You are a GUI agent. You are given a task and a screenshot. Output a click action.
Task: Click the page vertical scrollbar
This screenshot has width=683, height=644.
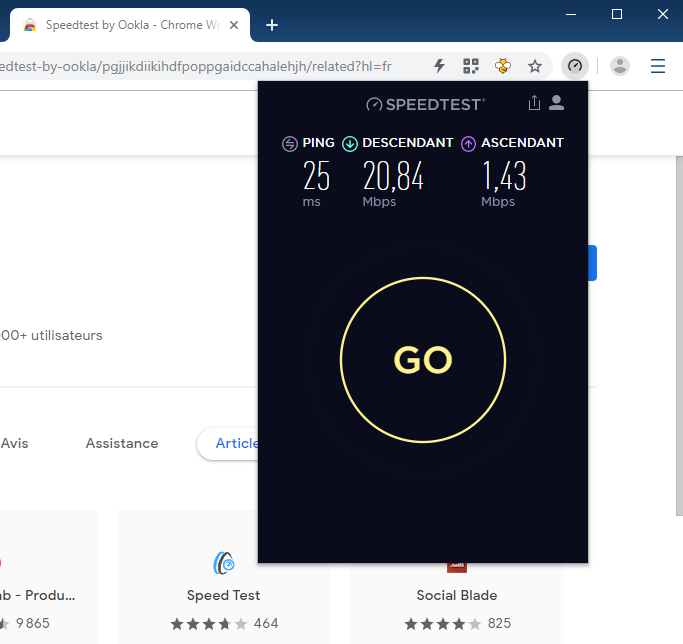[679, 336]
